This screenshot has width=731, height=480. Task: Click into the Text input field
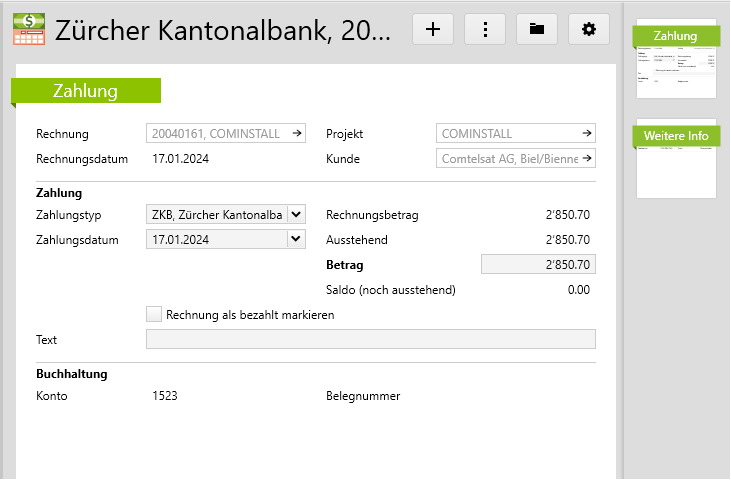point(370,340)
